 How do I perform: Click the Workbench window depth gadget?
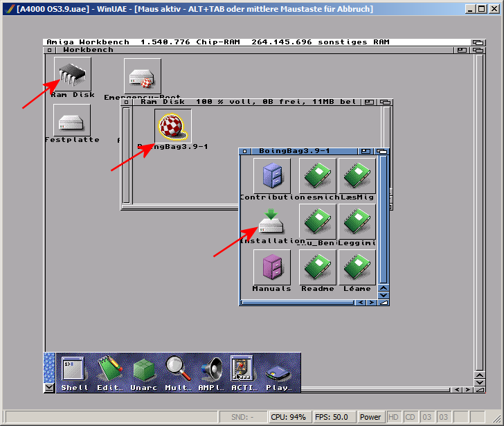click(478, 50)
